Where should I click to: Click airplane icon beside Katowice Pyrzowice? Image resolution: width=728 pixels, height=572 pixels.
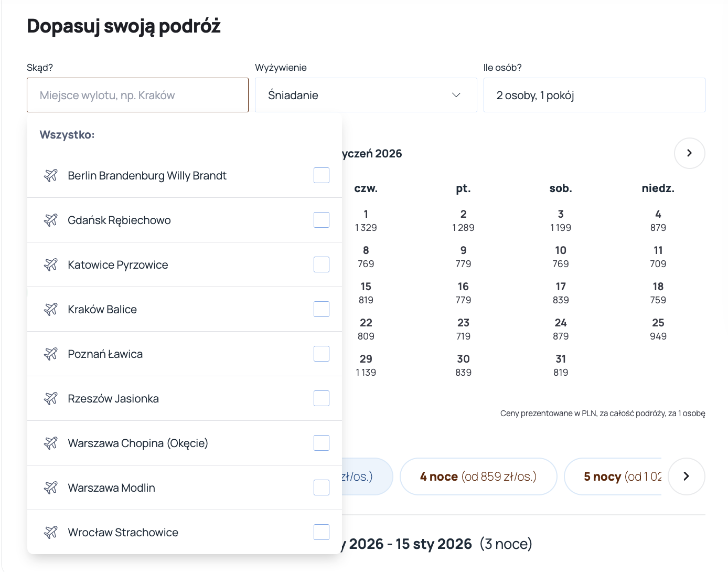51,264
